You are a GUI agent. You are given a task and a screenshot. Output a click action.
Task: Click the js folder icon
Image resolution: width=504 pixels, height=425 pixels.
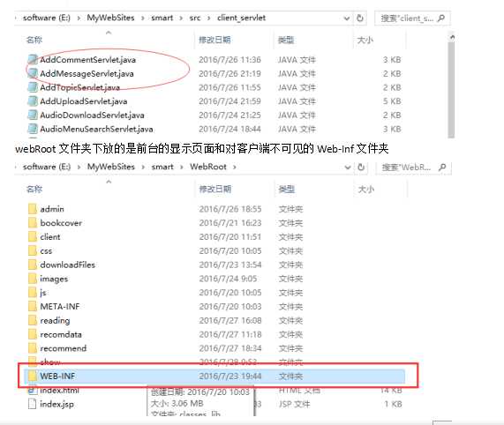pos(33,293)
